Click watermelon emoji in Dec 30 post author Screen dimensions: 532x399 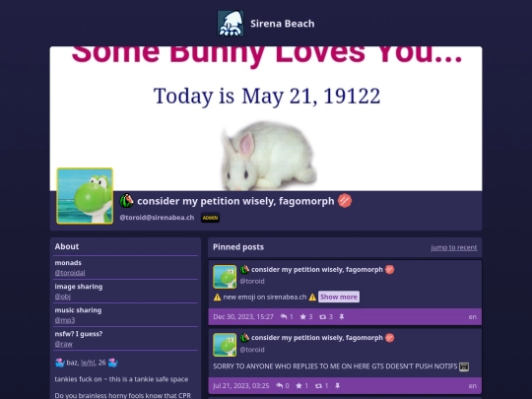244,269
